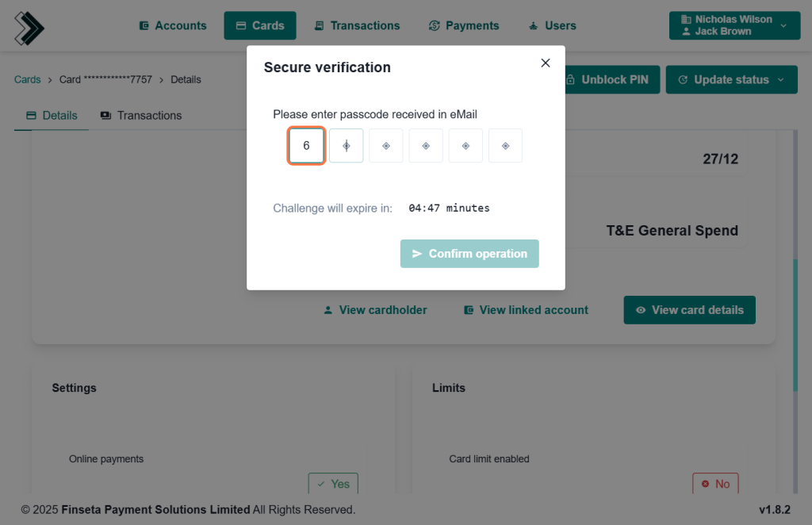The width and height of the screenshot is (812, 525).
Task: Navigate to the Users page
Action: [553, 25]
